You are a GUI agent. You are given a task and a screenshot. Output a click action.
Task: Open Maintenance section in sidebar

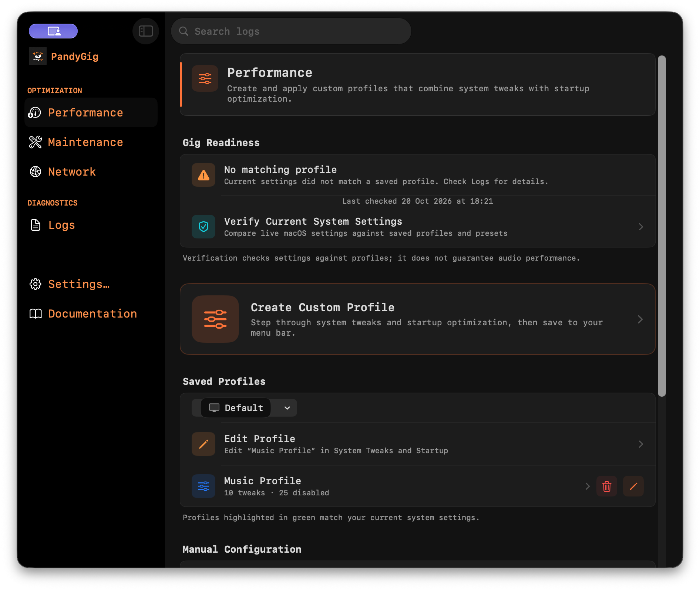pos(91,142)
